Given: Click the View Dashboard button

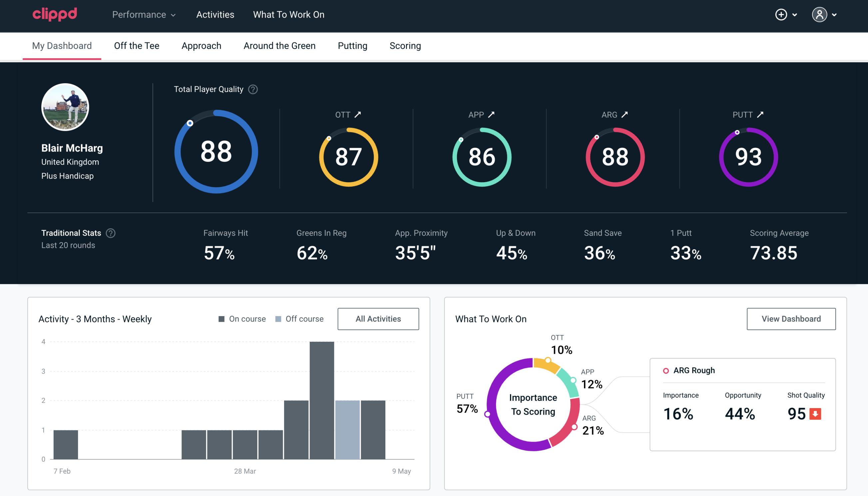Looking at the screenshot, I should click(791, 318).
